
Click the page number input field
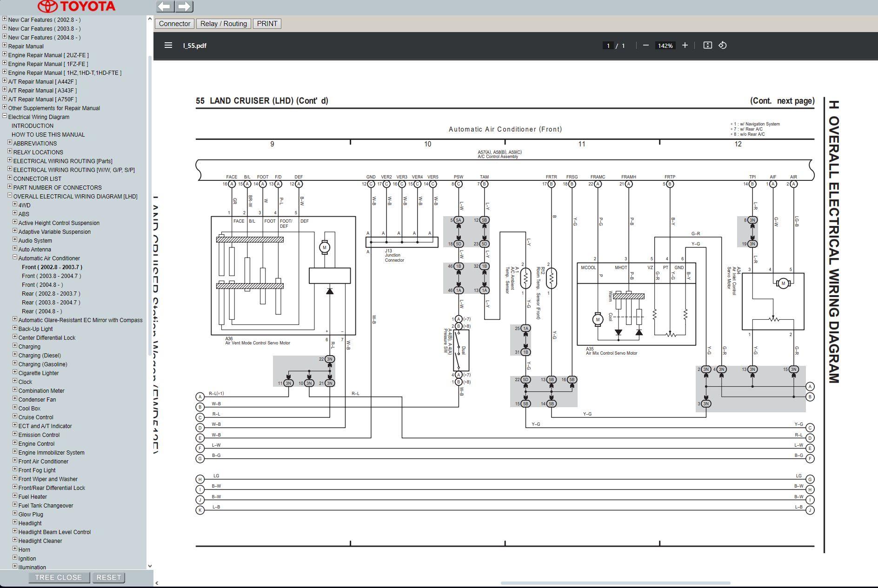pyautogui.click(x=608, y=46)
